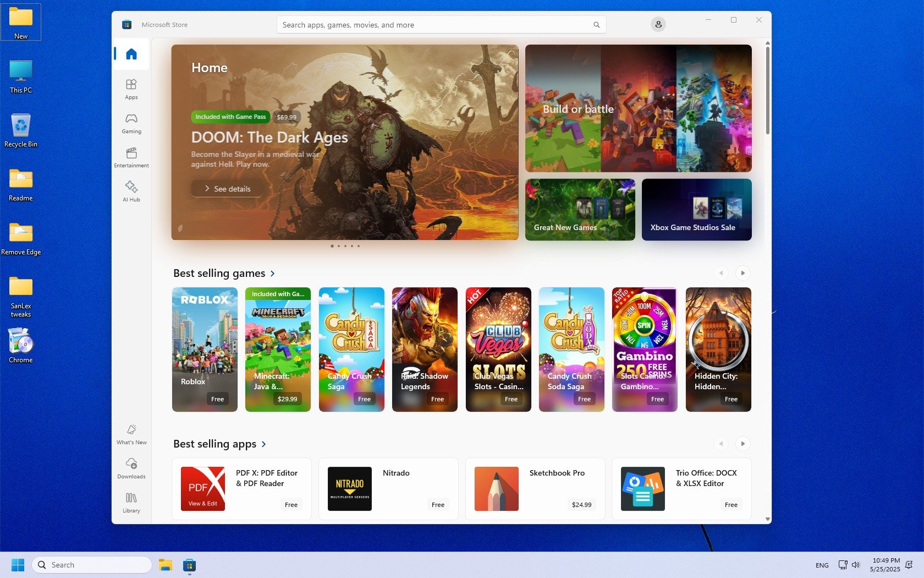Click the $24.99 price for Sketchbook Pro

(x=581, y=505)
